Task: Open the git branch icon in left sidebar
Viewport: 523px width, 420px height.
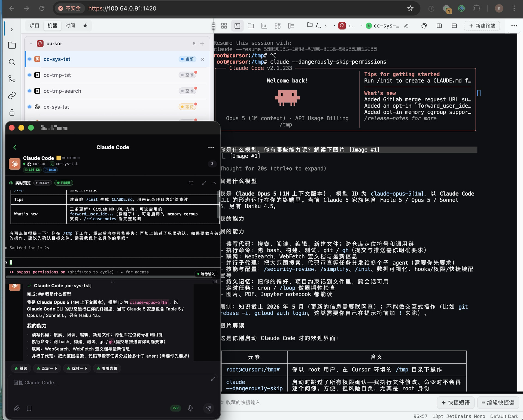Action: (x=12, y=79)
